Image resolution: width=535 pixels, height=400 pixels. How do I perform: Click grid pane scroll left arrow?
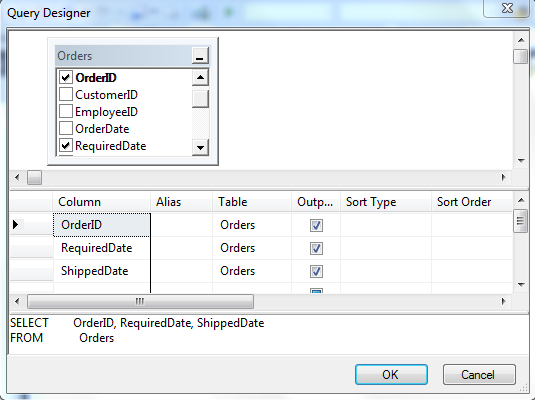click(x=17, y=301)
